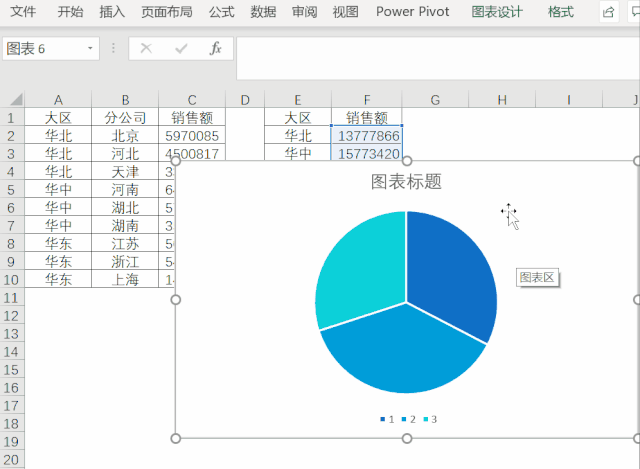Click legend entry 2 in chart
Viewport: 640px width, 469px height.
409,419
